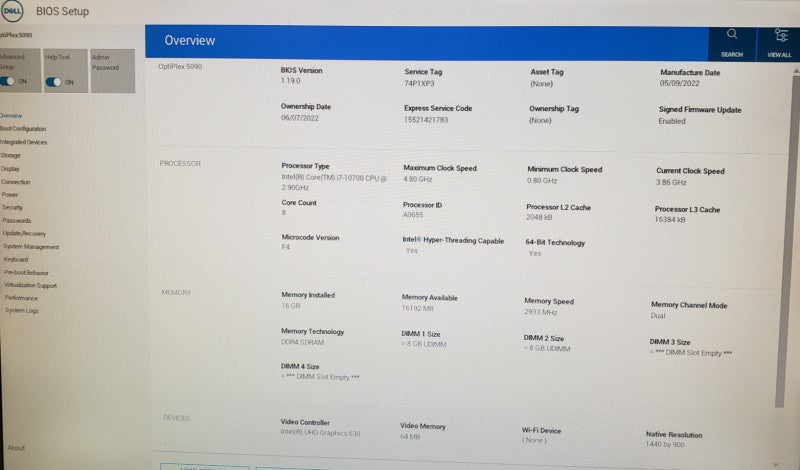Click the Overview header title

tap(190, 40)
